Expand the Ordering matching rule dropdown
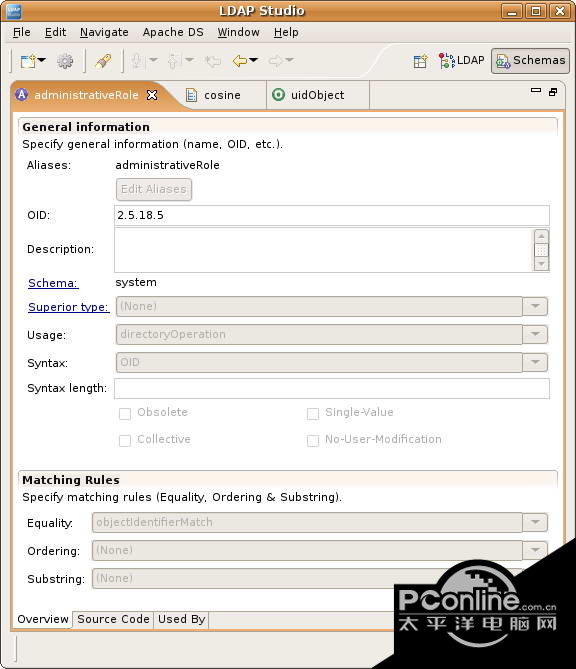576x669 pixels. pyautogui.click(x=535, y=550)
